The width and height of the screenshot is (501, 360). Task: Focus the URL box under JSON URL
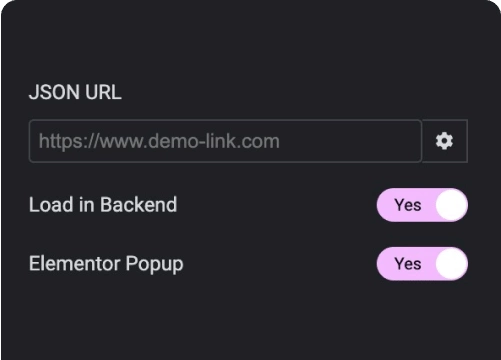226,141
